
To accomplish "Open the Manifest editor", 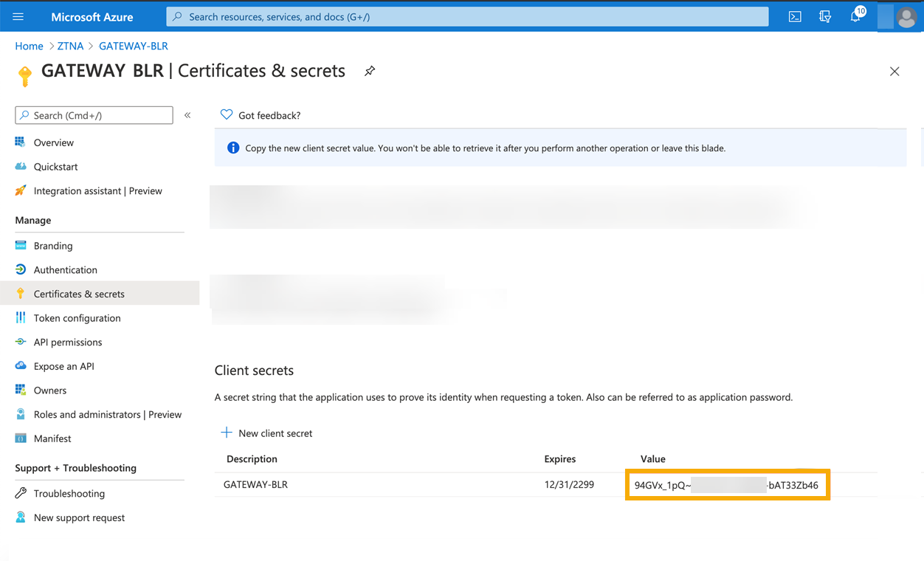I will pyautogui.click(x=52, y=438).
